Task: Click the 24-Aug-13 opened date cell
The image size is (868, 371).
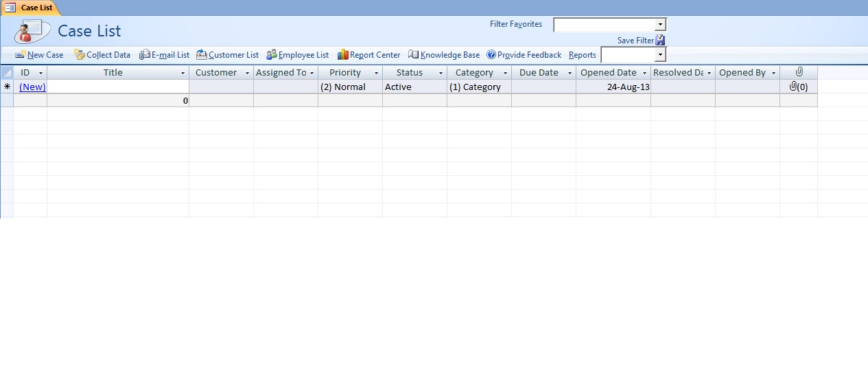Action: pyautogui.click(x=613, y=87)
